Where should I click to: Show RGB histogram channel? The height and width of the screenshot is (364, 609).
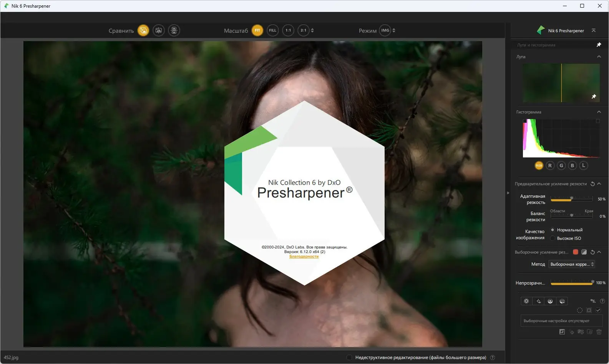[x=539, y=165]
